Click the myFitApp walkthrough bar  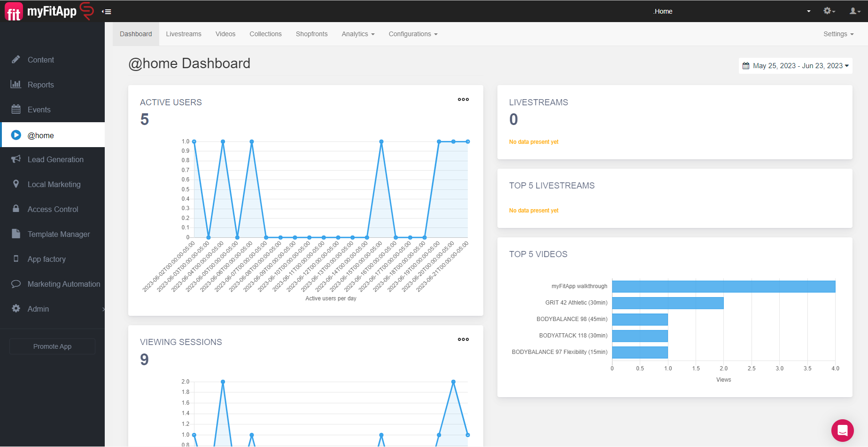click(723, 286)
